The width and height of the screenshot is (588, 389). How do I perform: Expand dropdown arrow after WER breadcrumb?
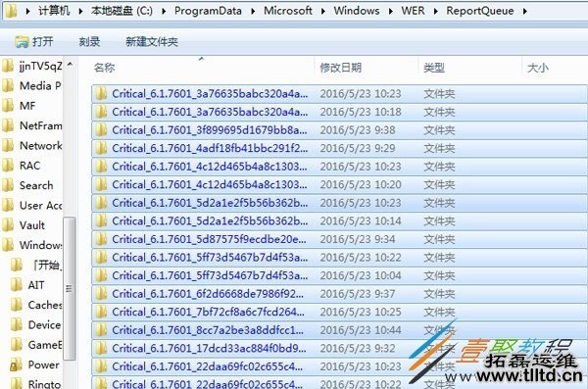435,11
